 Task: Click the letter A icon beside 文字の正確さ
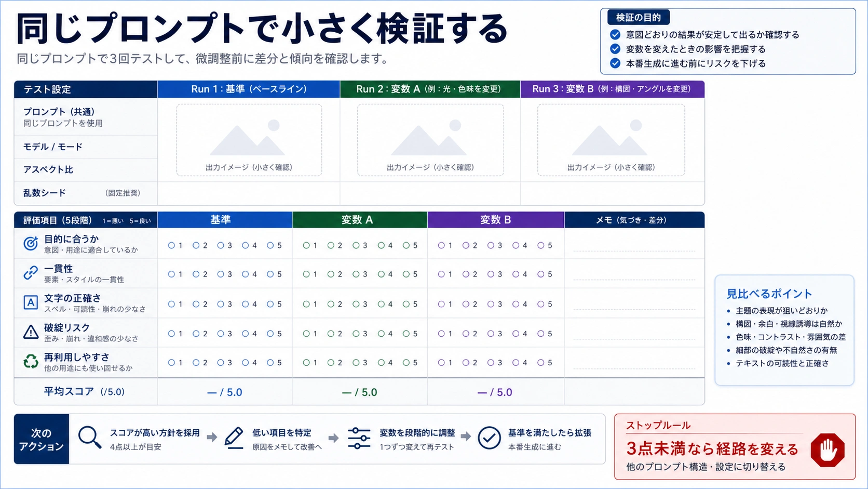[31, 302]
